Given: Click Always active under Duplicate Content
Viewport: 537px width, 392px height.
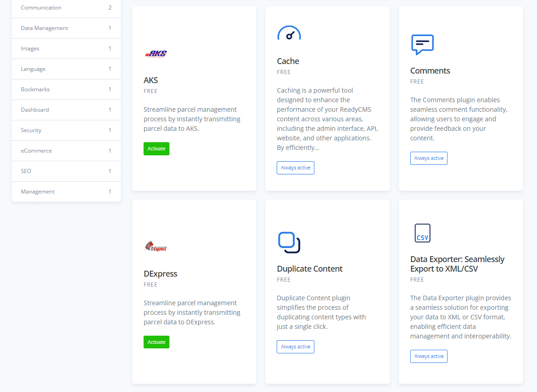Looking at the screenshot, I should tap(296, 347).
